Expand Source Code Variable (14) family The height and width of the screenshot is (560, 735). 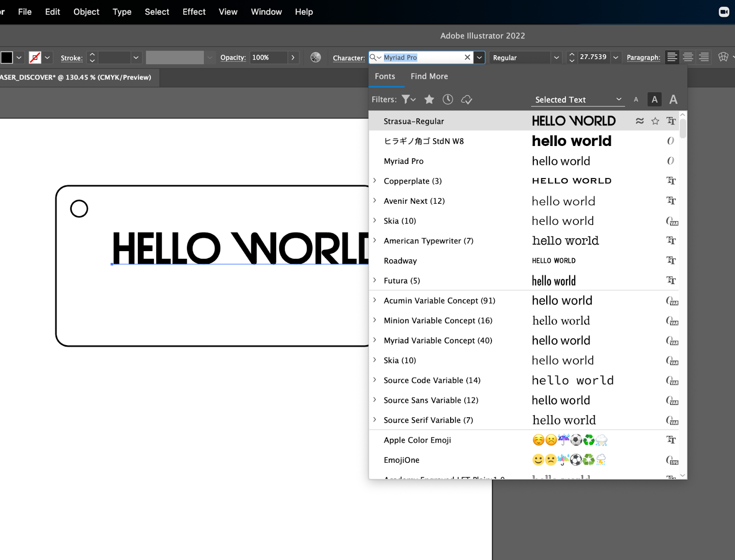[x=375, y=380]
